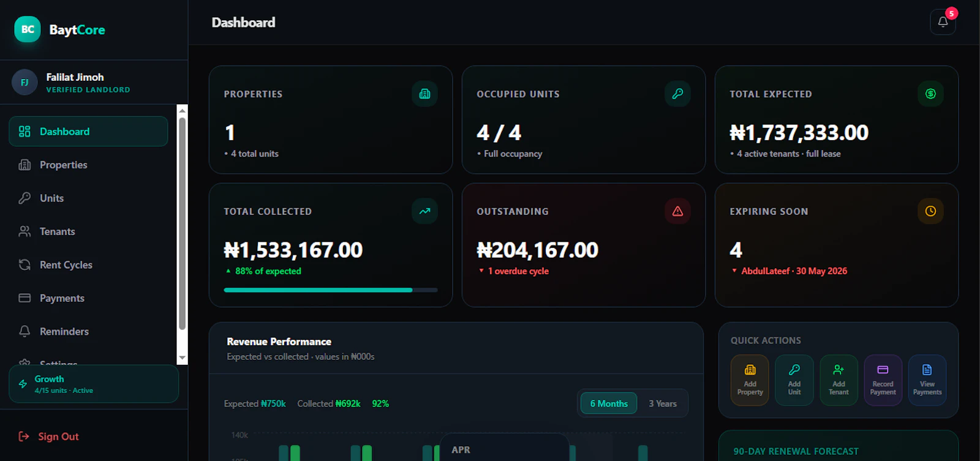Image resolution: width=980 pixels, height=461 pixels.
Task: Click the collected progress bar
Action: [331, 290]
